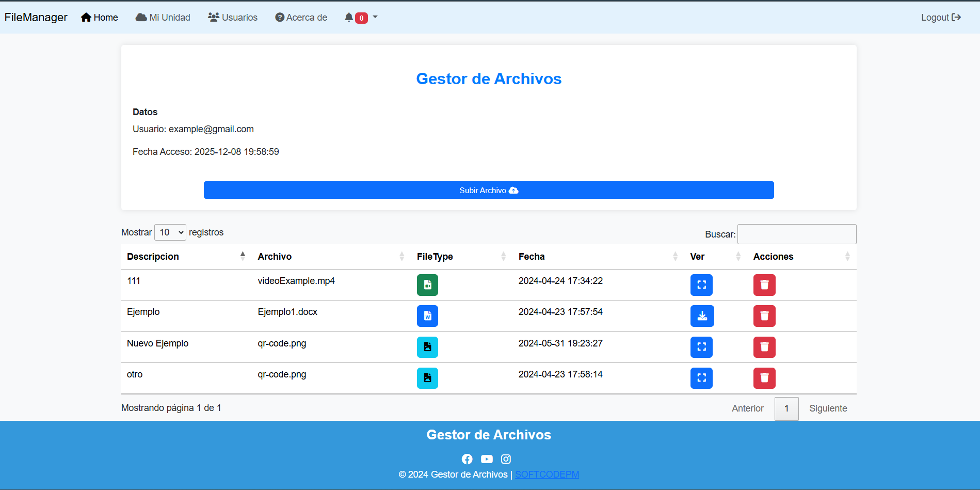Open fullscreen view of videoExample.mp4

tap(701, 285)
